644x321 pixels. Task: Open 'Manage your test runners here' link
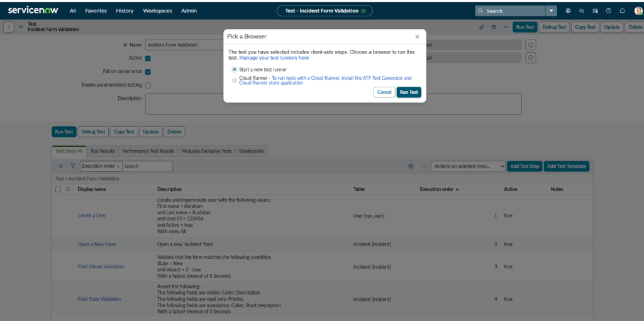274,58
